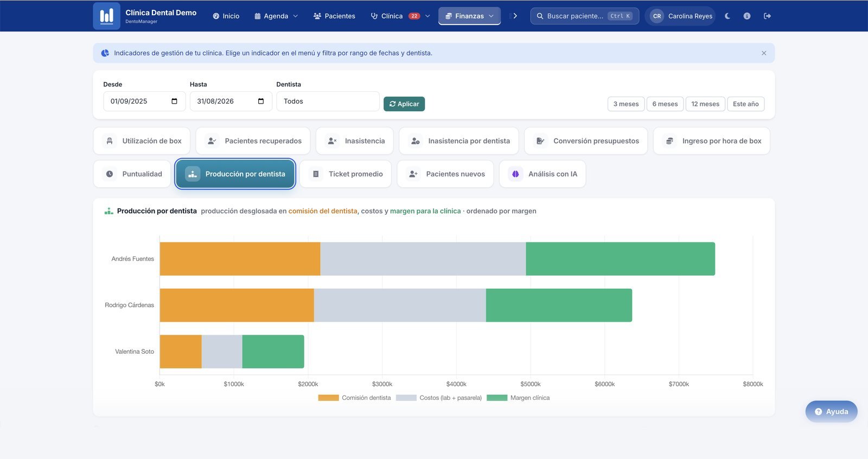
Task: Toggle Margen clínica legend swatch
Action: click(497, 398)
